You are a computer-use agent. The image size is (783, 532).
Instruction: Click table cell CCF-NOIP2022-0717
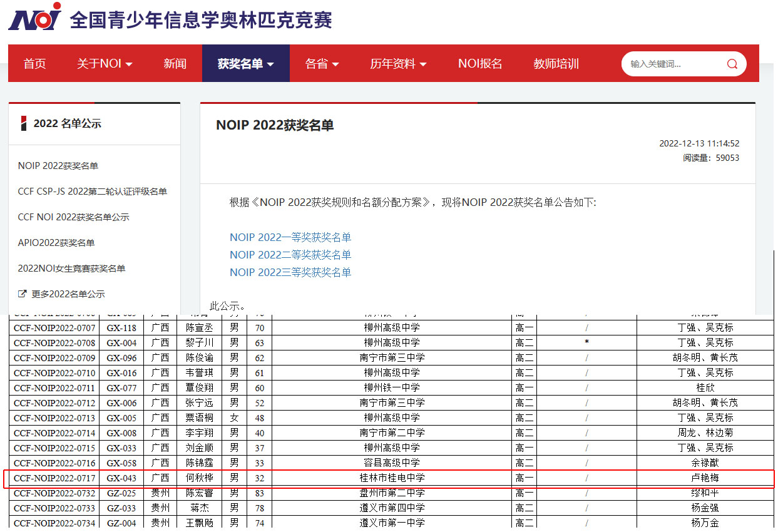(x=54, y=478)
